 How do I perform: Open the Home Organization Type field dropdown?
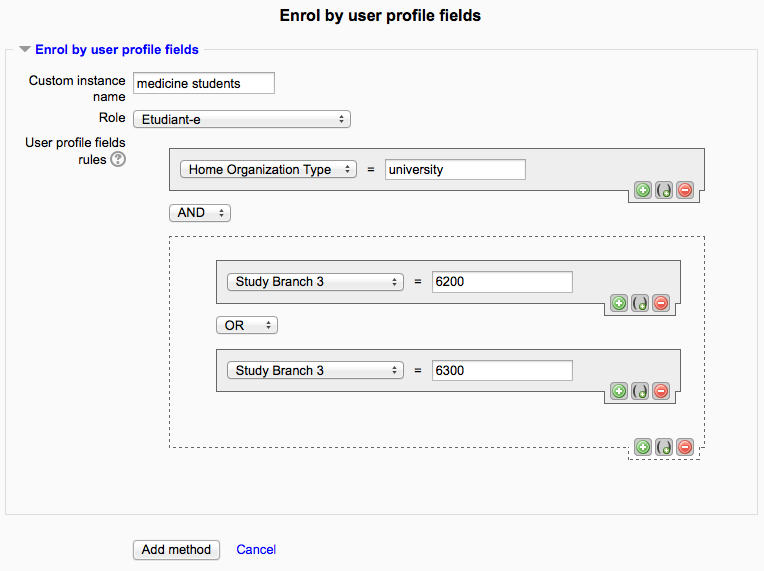point(268,170)
